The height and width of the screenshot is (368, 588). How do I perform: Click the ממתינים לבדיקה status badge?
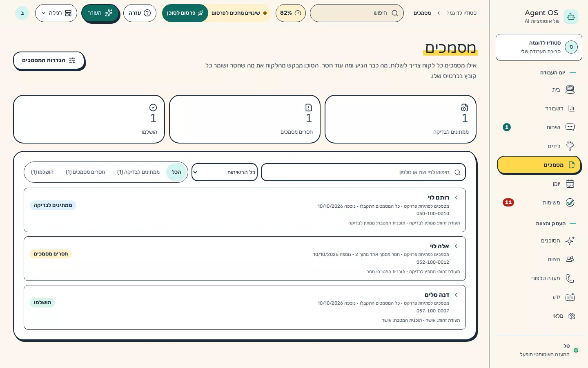53,205
